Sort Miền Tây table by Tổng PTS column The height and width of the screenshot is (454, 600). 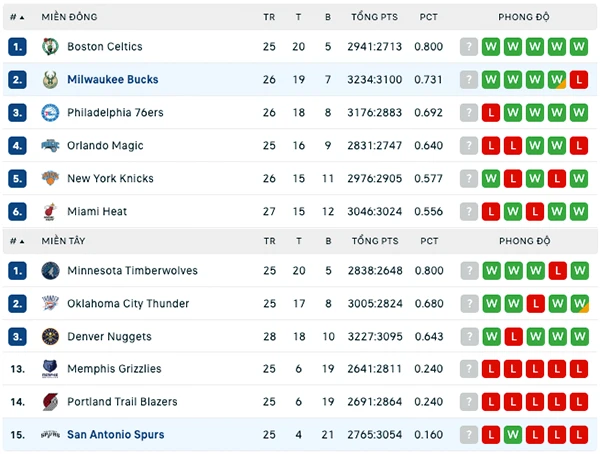(375, 241)
